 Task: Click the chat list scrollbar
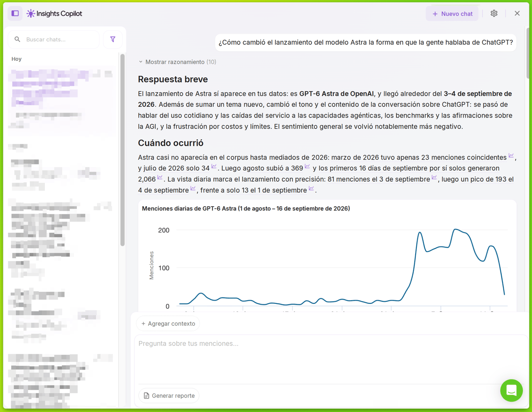click(123, 150)
